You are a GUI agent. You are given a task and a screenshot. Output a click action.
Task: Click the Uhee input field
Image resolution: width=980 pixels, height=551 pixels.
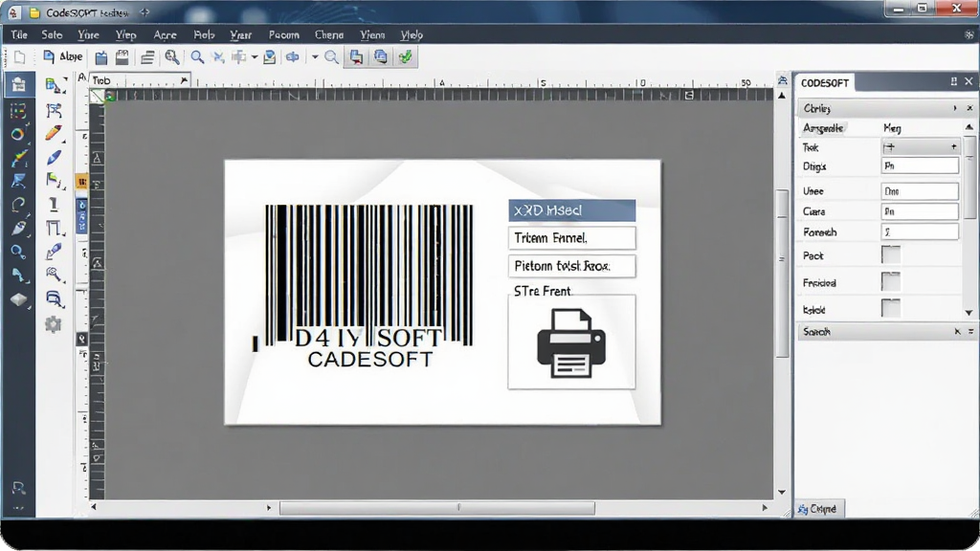pyautogui.click(x=920, y=191)
